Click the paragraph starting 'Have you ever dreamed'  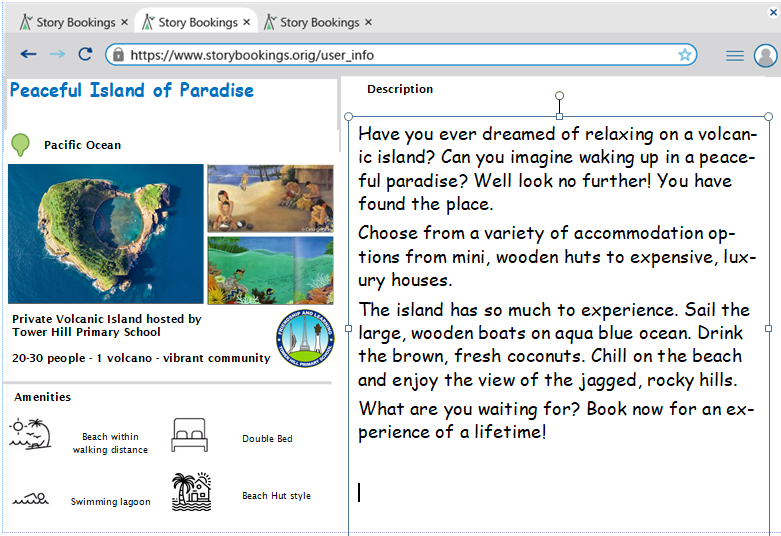[x=557, y=169]
